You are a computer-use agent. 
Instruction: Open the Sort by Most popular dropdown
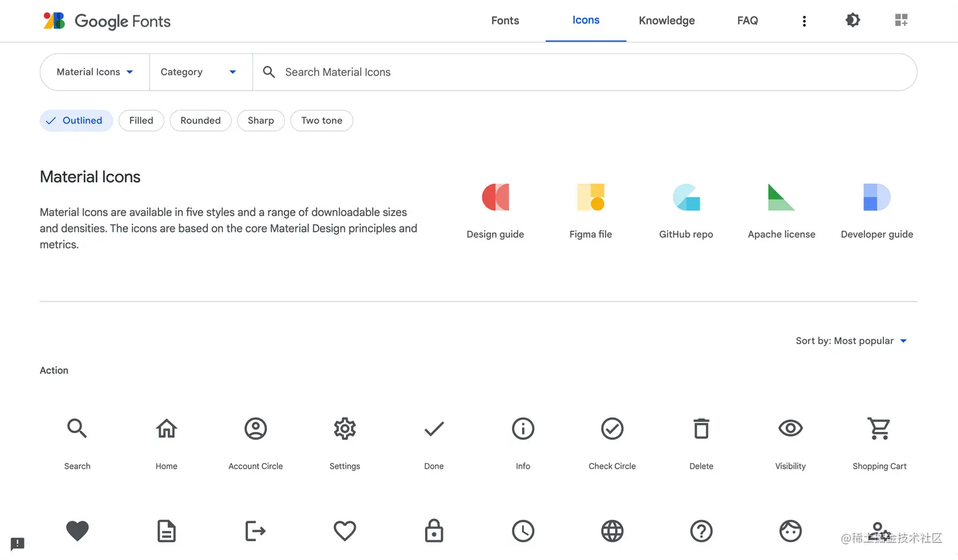[x=852, y=341]
